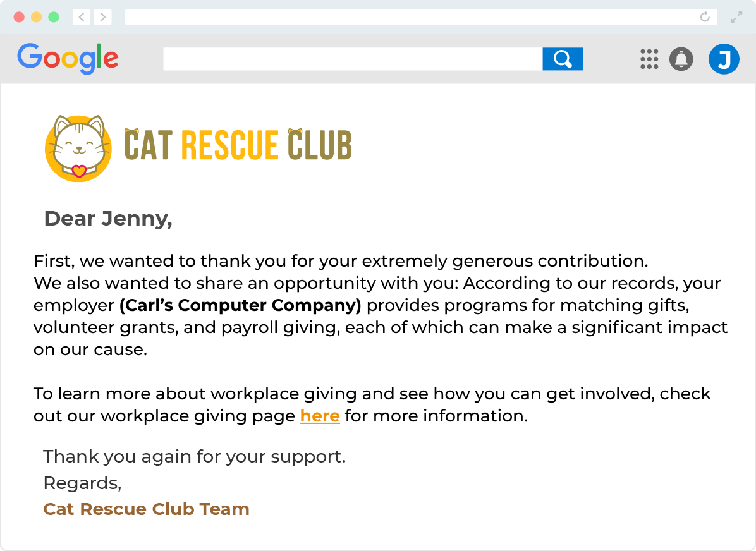Click the green maximize window dot

[54, 17]
